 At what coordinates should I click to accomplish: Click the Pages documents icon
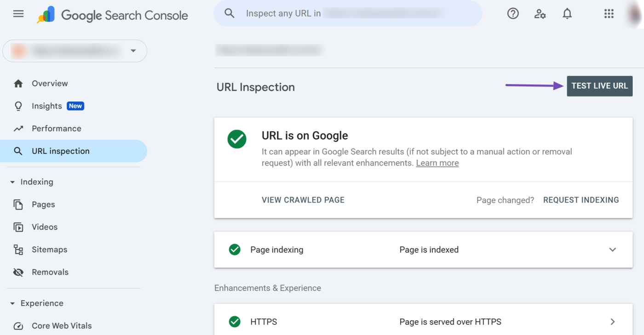18,204
